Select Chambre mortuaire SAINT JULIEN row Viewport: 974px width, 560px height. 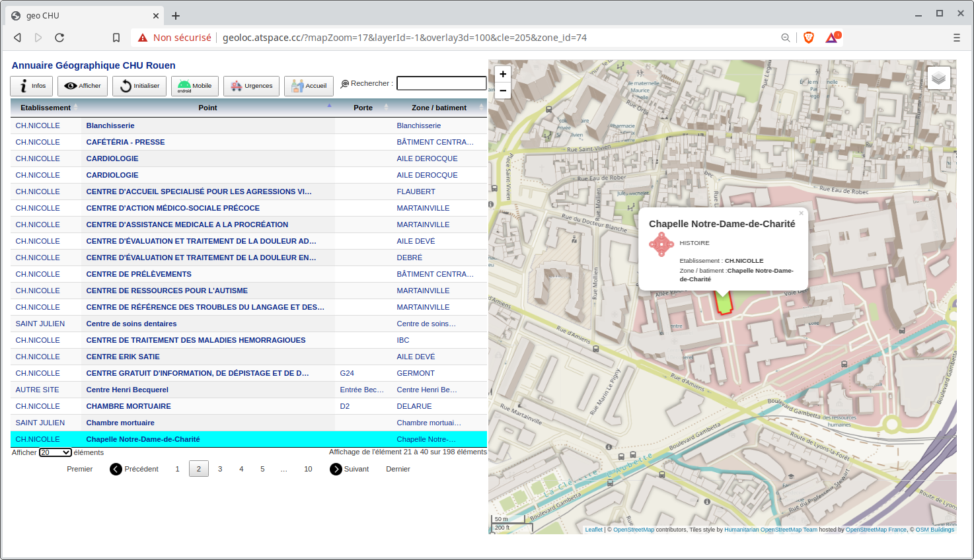[x=248, y=423]
